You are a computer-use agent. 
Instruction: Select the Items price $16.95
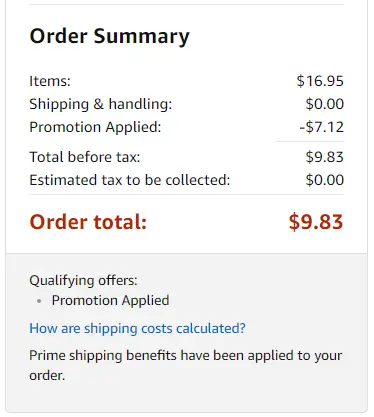[x=320, y=81]
